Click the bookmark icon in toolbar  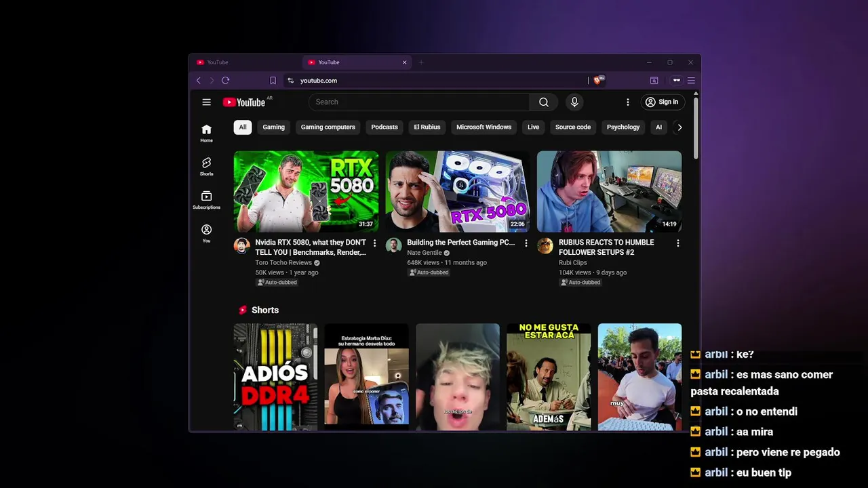coord(273,81)
